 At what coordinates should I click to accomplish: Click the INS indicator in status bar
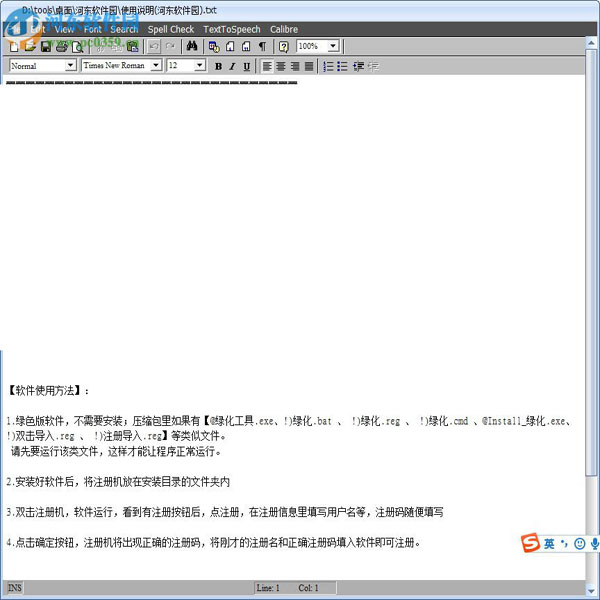(x=15, y=588)
